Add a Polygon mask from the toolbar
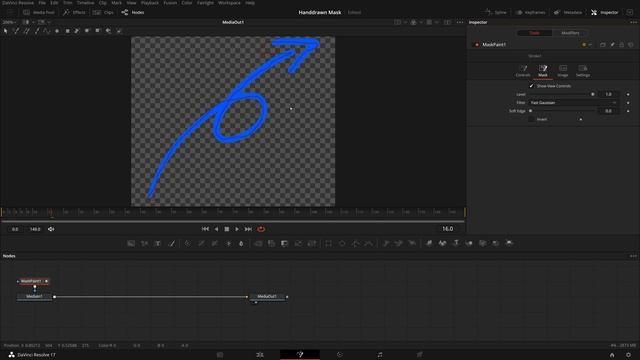 pos(356,244)
